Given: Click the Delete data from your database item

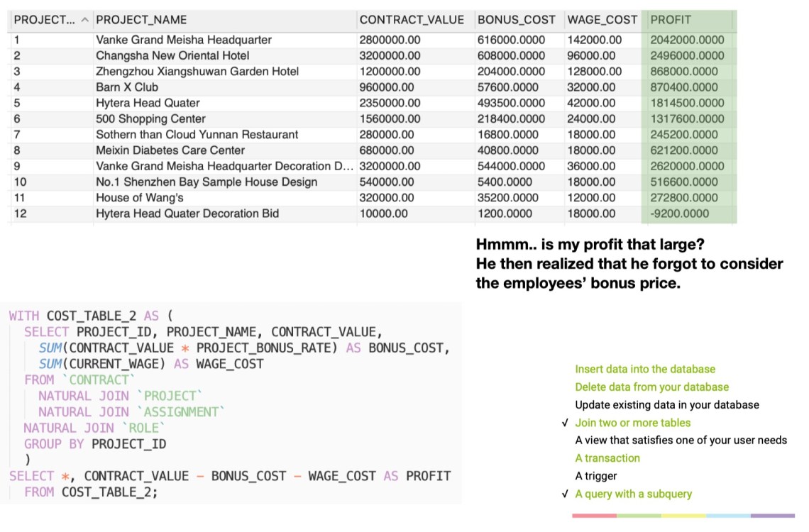Looking at the screenshot, I should point(651,387).
